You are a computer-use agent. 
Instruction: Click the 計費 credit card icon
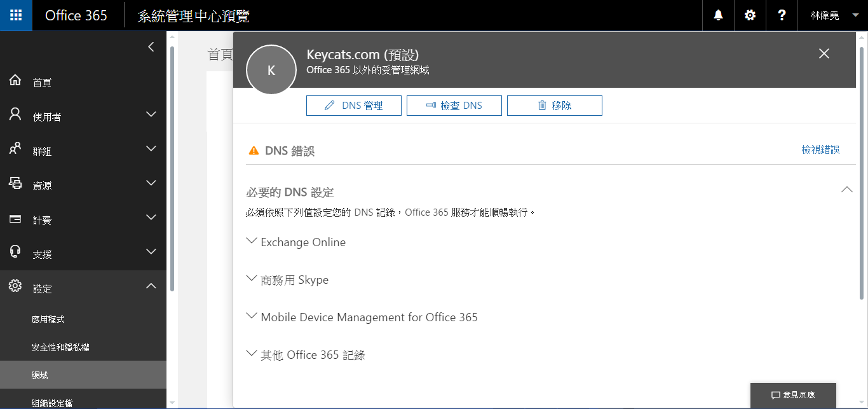(15, 219)
